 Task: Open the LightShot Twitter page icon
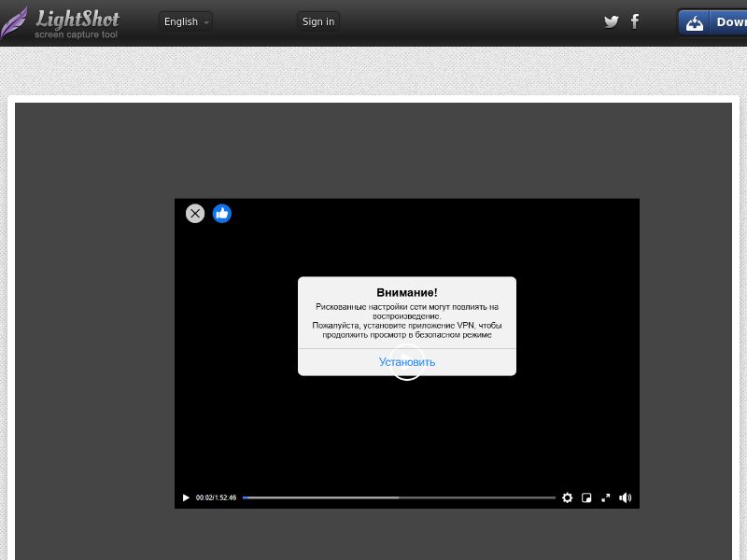tap(612, 21)
